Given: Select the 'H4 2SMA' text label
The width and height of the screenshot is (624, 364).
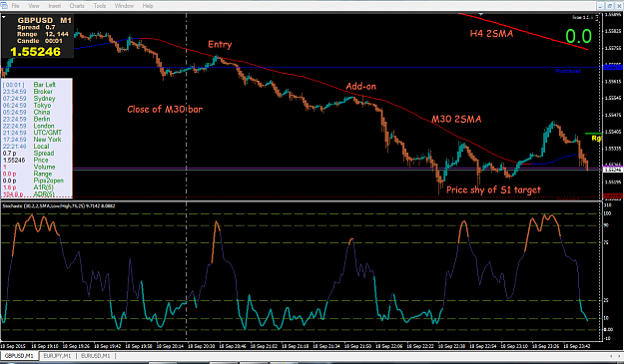Looking at the screenshot, I should click(x=491, y=34).
